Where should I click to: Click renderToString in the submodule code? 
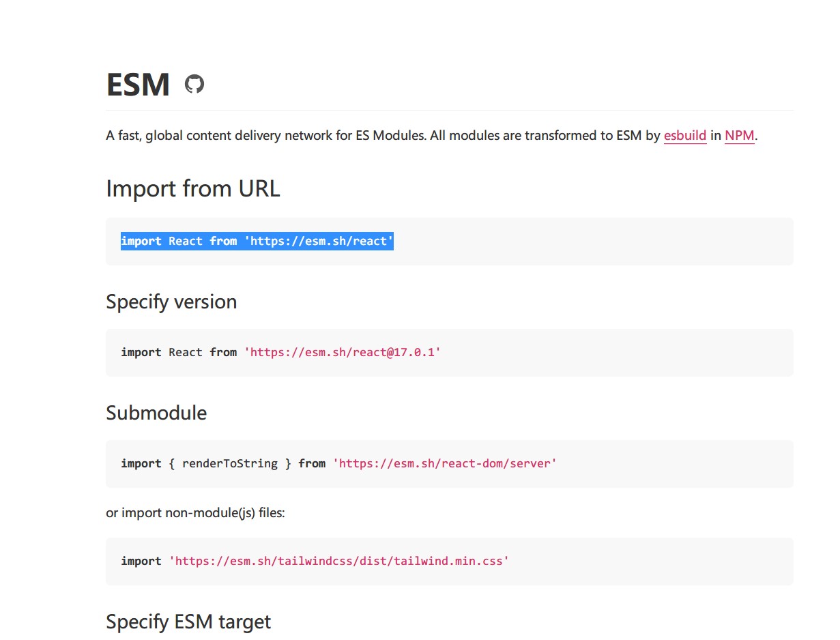[x=230, y=463]
